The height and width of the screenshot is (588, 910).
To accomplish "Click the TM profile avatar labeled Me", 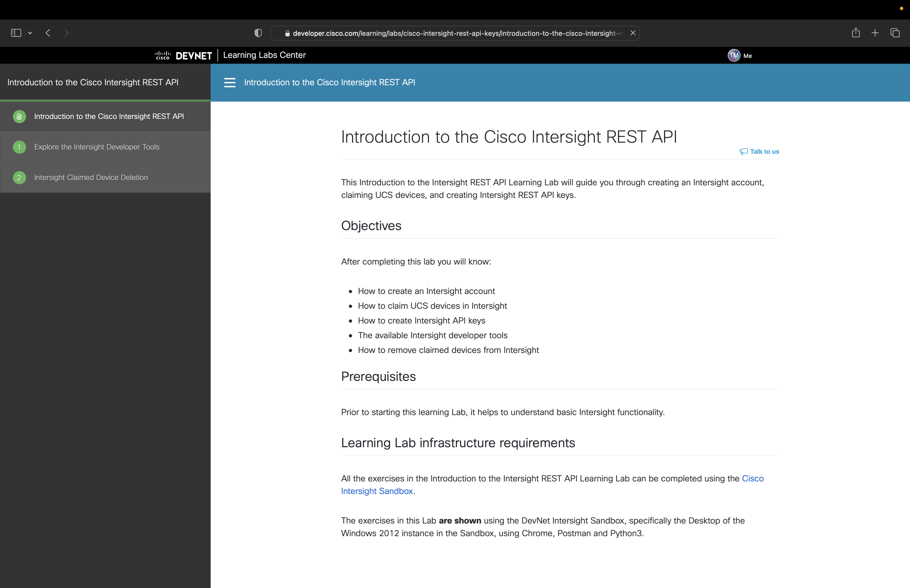I will [x=733, y=55].
